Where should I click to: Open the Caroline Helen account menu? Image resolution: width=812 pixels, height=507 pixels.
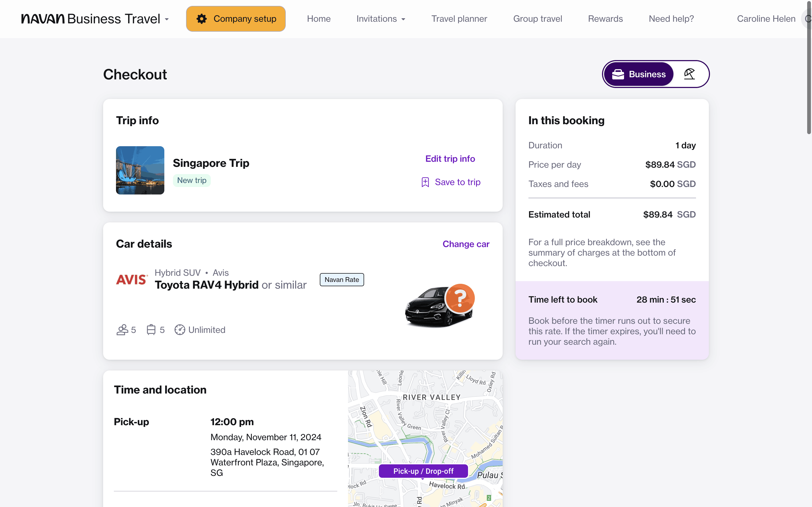[766, 19]
